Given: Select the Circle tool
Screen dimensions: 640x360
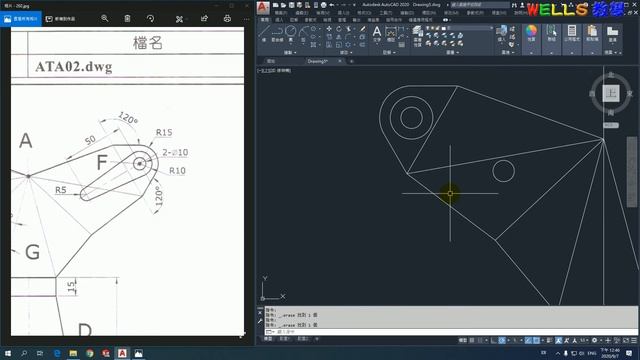Looking at the screenshot, I should (291, 33).
